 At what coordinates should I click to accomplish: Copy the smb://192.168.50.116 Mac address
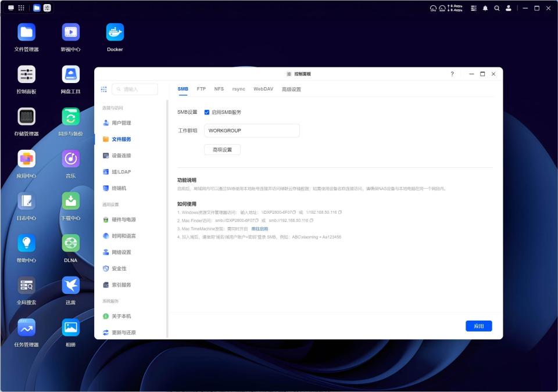click(312, 221)
